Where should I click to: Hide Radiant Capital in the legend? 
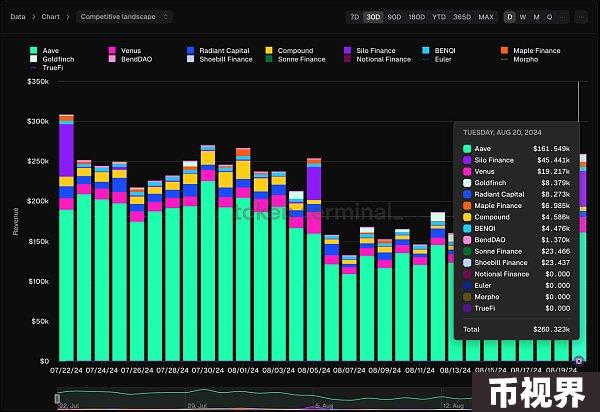(218, 50)
